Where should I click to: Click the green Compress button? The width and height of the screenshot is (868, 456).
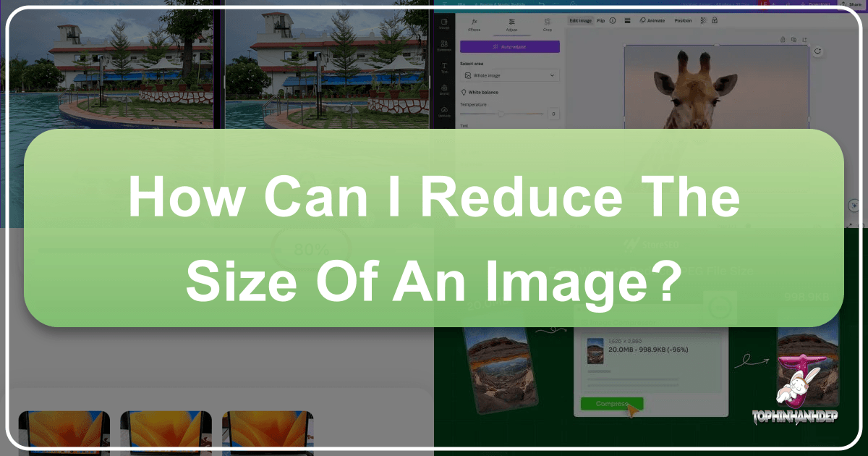(611, 404)
